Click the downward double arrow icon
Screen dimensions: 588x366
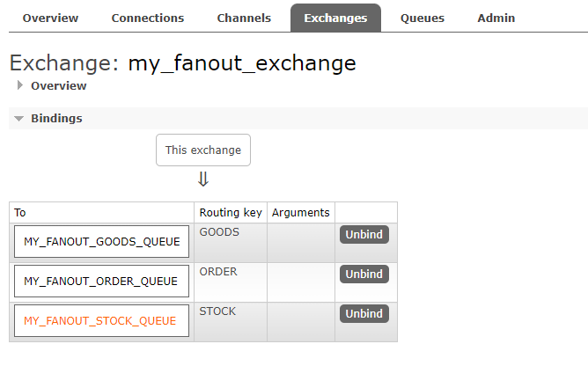point(203,179)
